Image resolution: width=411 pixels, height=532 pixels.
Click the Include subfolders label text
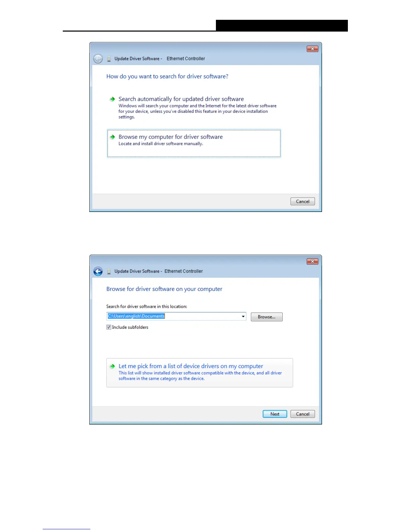[130, 327]
